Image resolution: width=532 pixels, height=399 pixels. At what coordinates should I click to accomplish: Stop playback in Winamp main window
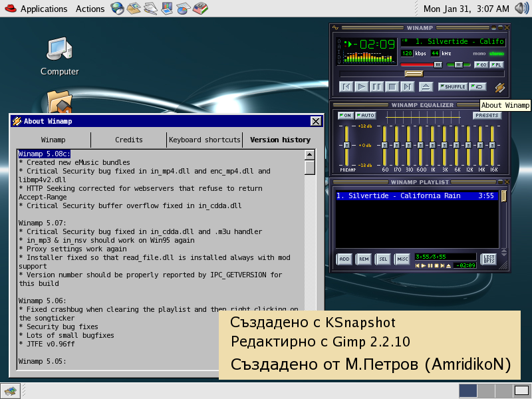pyautogui.click(x=392, y=87)
